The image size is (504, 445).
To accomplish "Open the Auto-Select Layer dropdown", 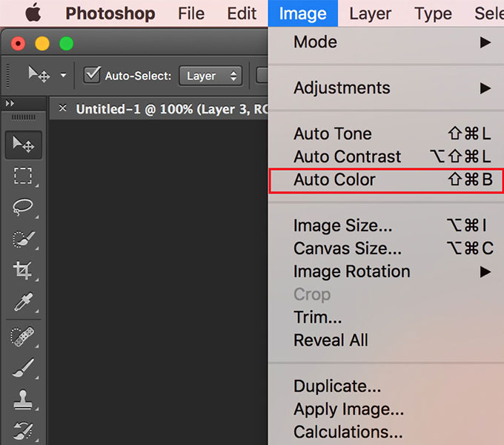I will pos(210,76).
